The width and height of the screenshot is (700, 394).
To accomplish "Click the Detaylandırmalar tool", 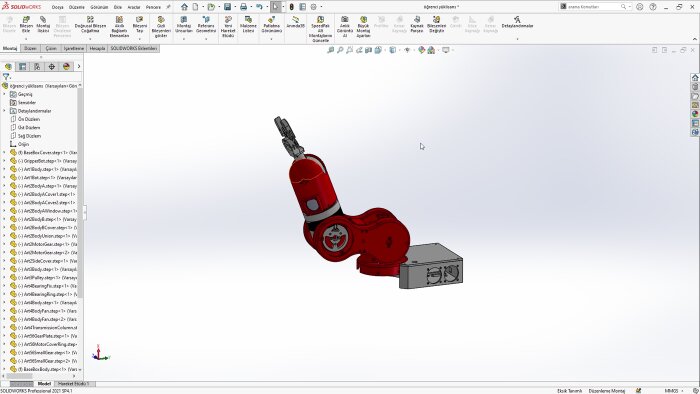I will [517, 22].
